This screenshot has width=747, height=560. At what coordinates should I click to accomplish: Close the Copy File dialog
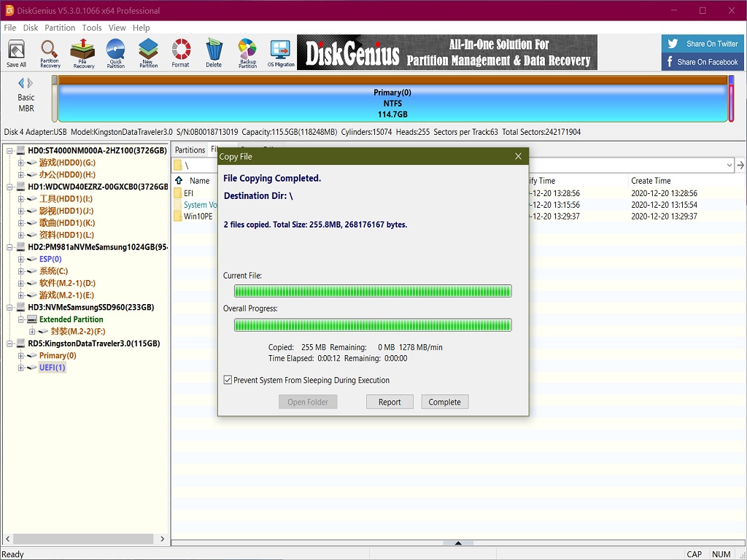[x=519, y=156]
